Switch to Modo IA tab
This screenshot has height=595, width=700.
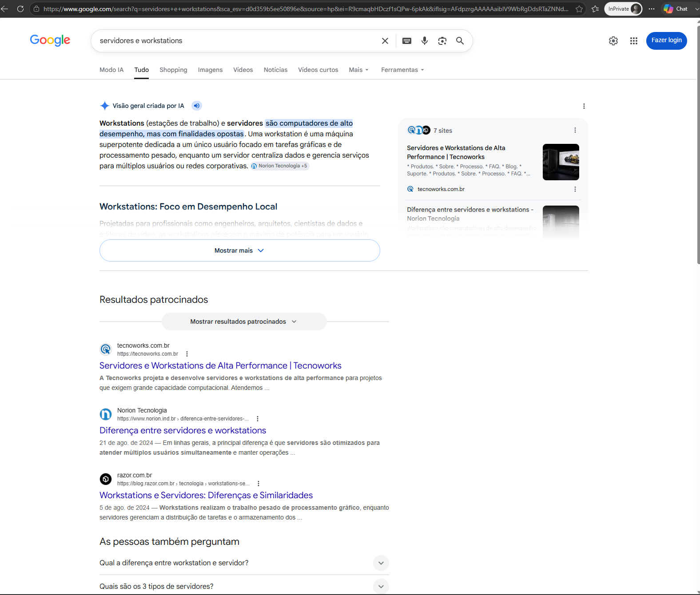[111, 70]
